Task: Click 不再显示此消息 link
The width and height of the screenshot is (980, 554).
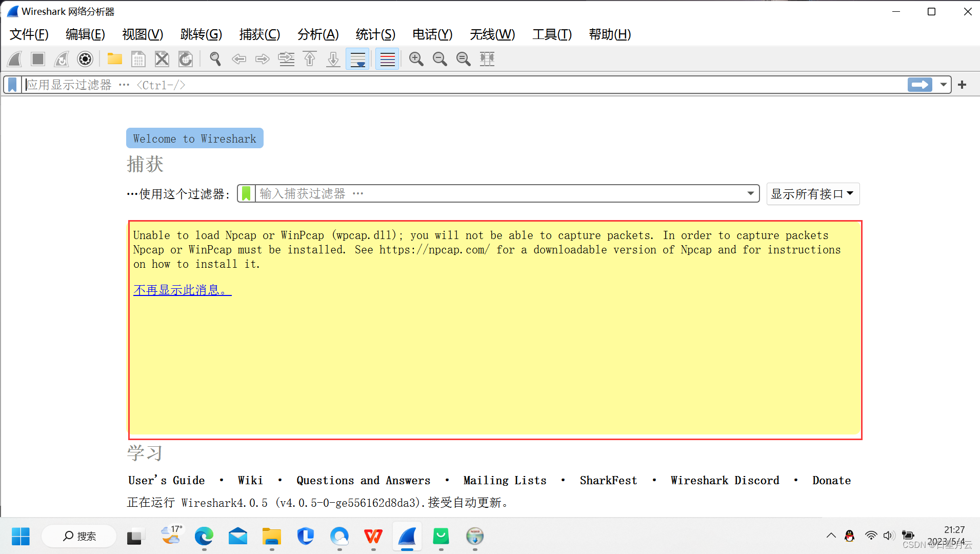Action: 182,290
